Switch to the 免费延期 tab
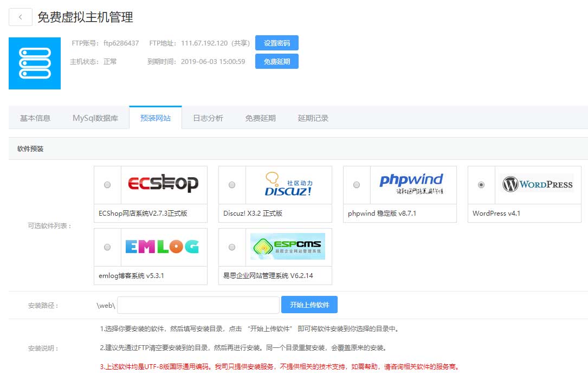Image resolution: width=588 pixels, height=375 pixels. click(x=260, y=118)
